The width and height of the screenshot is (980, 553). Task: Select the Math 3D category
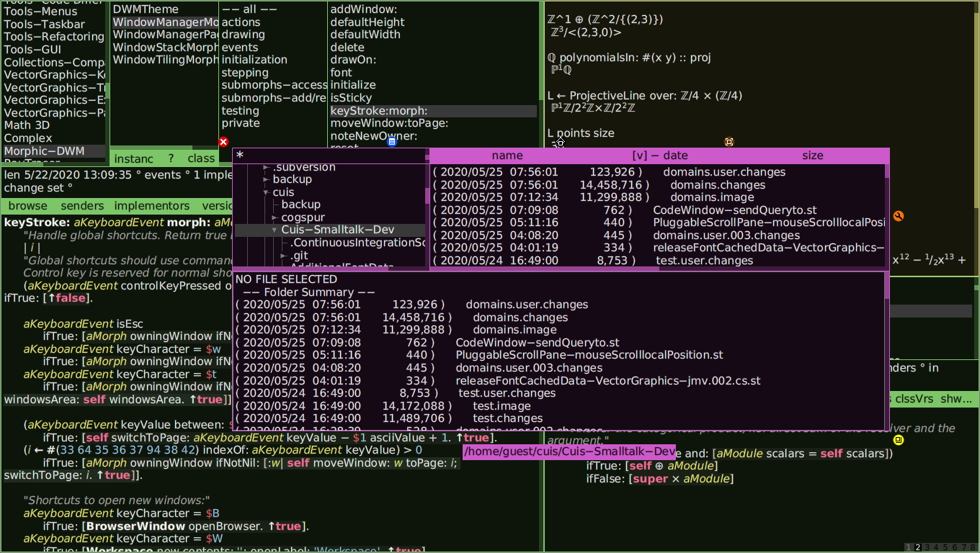55,125
